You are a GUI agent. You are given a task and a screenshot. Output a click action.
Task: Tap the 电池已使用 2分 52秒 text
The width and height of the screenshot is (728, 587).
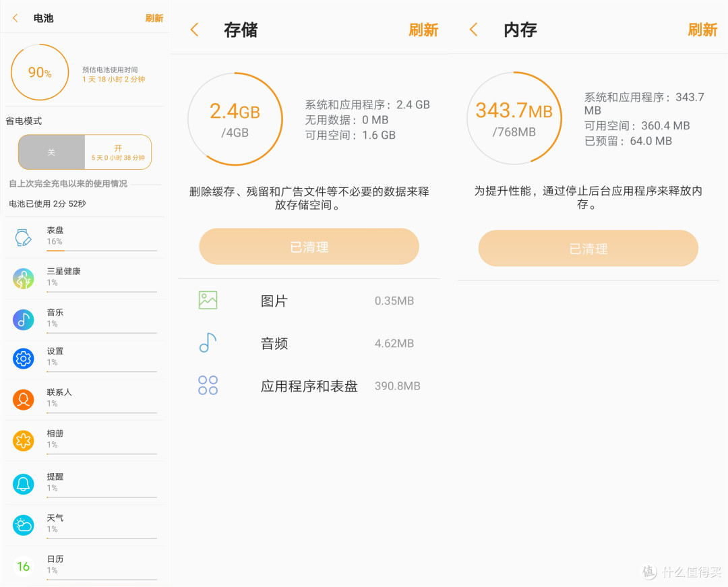[47, 204]
